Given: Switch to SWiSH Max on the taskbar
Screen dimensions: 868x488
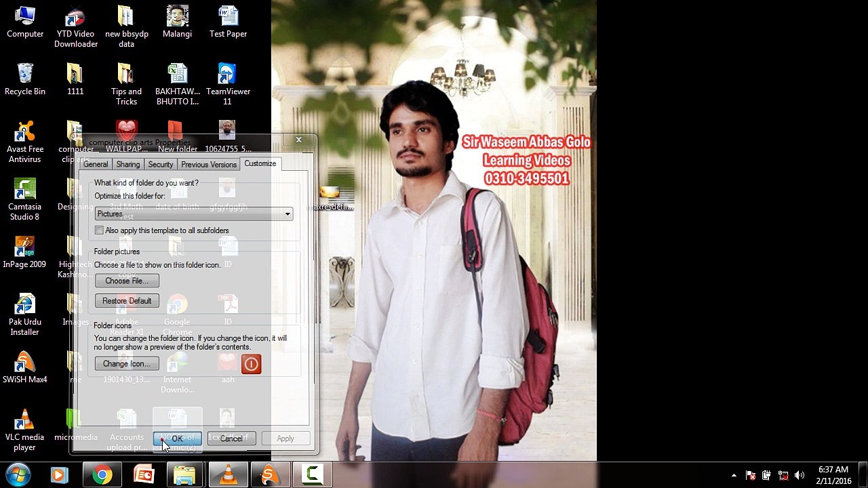Looking at the screenshot, I should click(270, 475).
